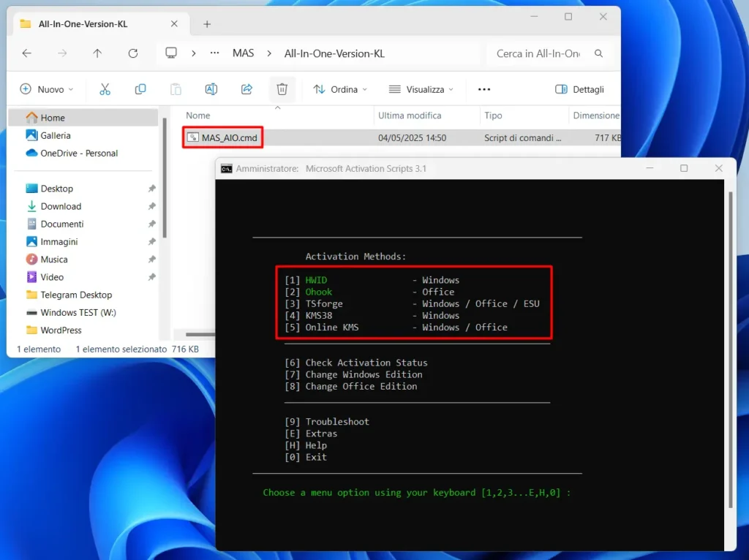Open a new Explorer tab with plus
This screenshot has width=749, height=560.
pos(207,24)
